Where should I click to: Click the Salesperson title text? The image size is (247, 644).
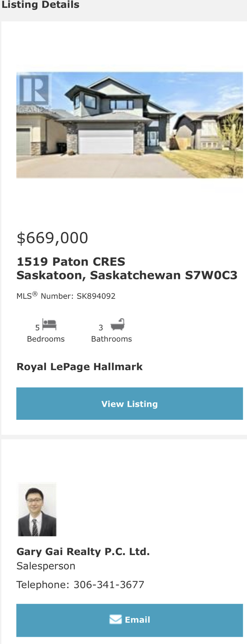(x=46, y=566)
